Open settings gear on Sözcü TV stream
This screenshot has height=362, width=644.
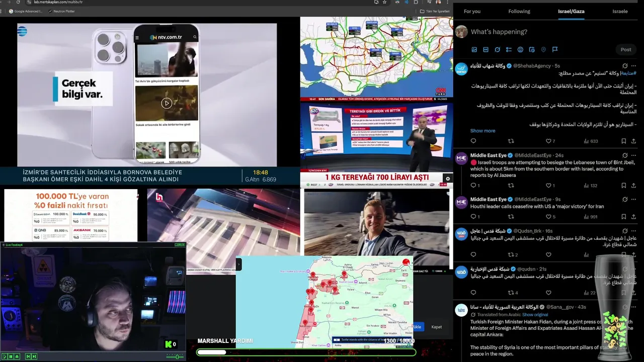(448, 178)
